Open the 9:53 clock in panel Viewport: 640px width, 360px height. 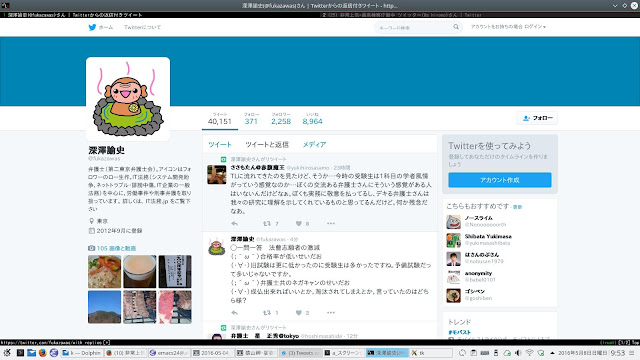click(x=618, y=353)
